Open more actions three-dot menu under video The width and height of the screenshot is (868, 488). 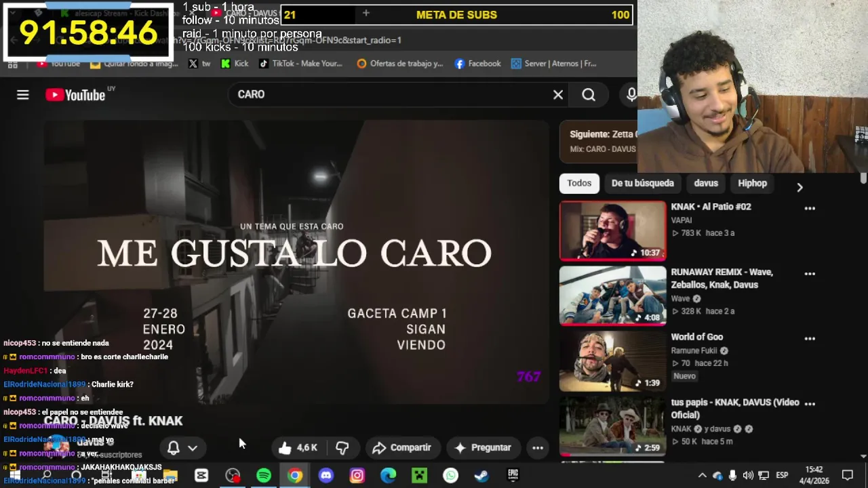tap(538, 447)
